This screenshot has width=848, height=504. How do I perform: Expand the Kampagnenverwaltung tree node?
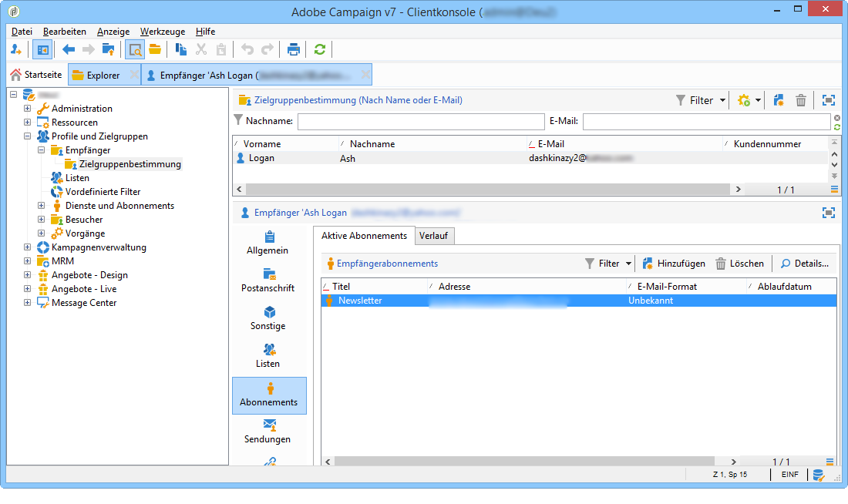[x=27, y=247]
